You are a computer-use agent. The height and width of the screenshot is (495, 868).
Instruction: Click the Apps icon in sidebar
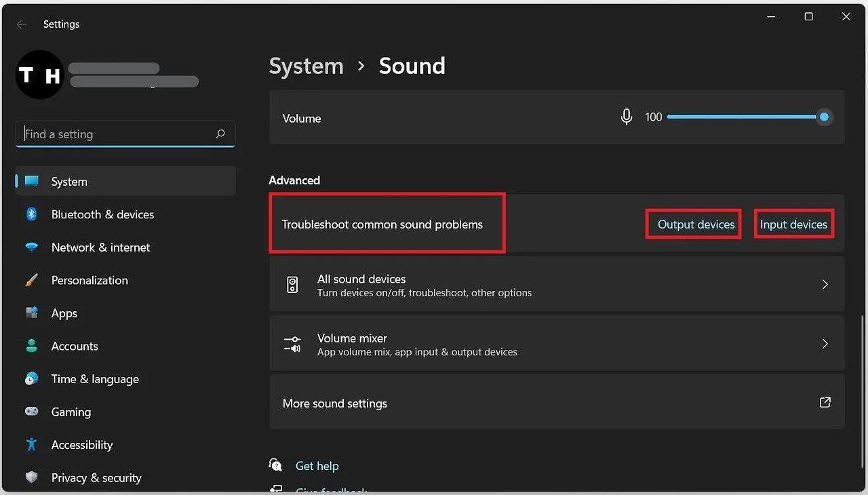coord(32,313)
